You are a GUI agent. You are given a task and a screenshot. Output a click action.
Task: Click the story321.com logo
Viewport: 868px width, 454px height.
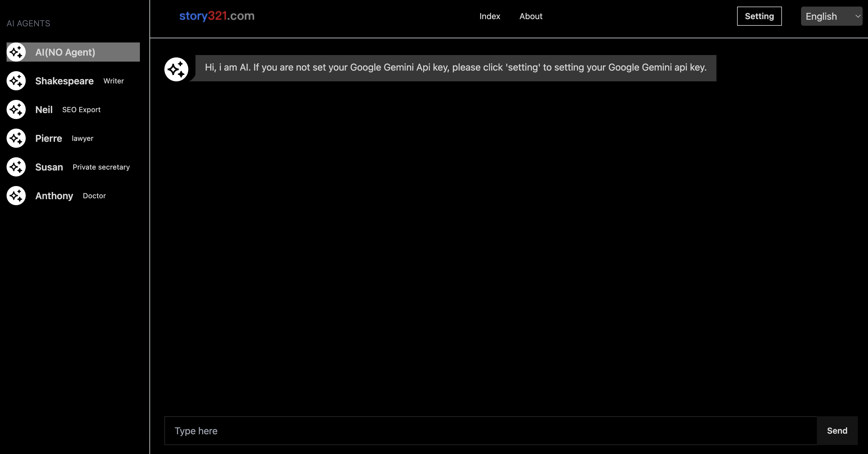[x=217, y=16]
